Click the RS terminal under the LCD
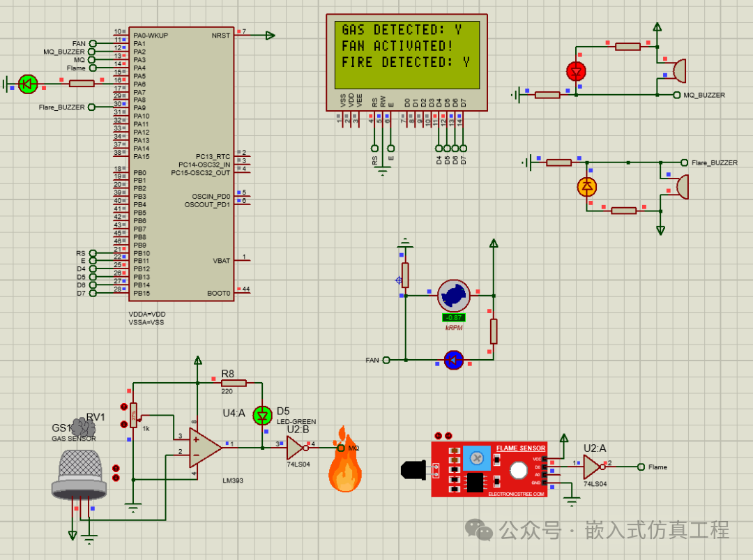The image size is (753, 560). coord(374,149)
